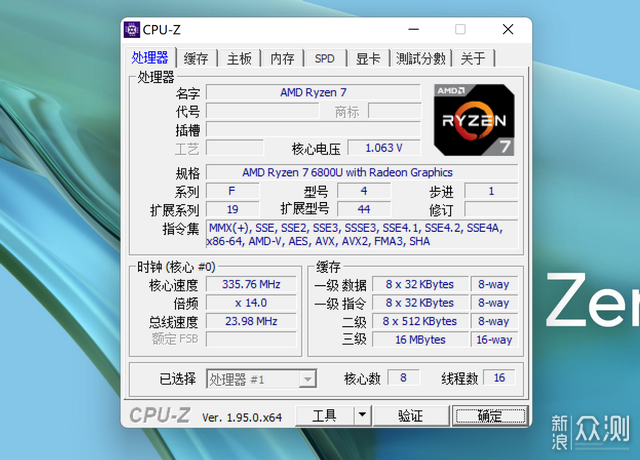This screenshot has height=460, width=640.
Task: Click the 验证 button
Action: [x=411, y=416]
